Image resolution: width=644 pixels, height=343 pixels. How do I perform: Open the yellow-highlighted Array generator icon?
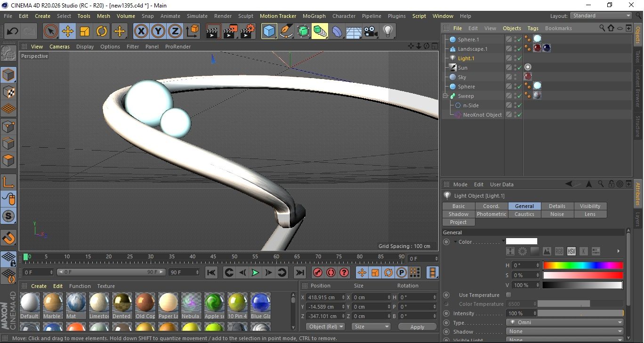320,32
